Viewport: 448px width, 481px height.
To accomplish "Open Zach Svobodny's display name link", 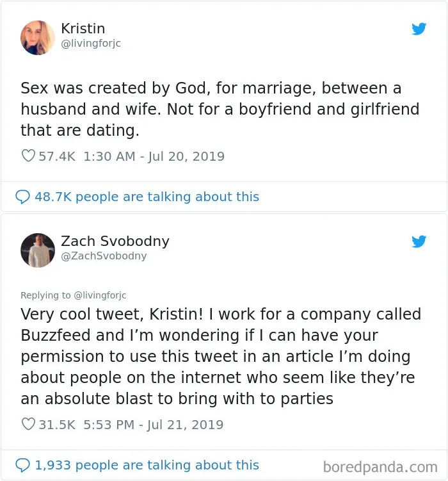I will (x=115, y=241).
